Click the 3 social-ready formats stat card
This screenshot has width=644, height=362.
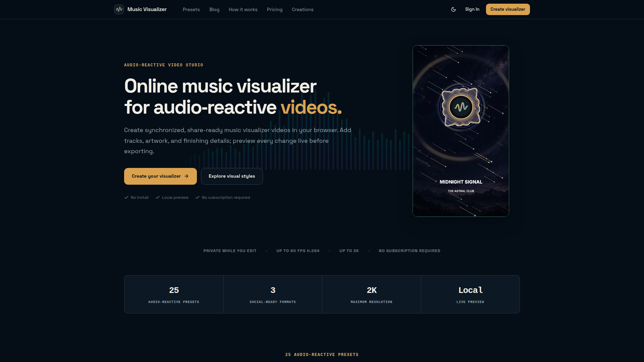273,294
